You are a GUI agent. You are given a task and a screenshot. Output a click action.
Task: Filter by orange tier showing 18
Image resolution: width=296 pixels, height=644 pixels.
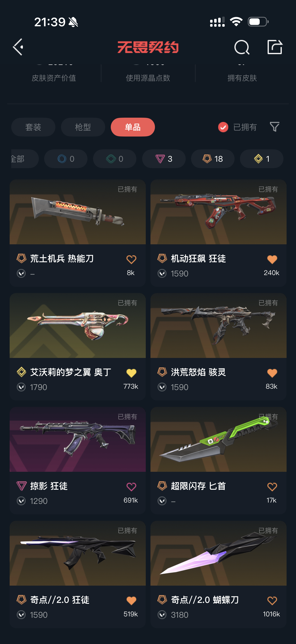pos(213,159)
